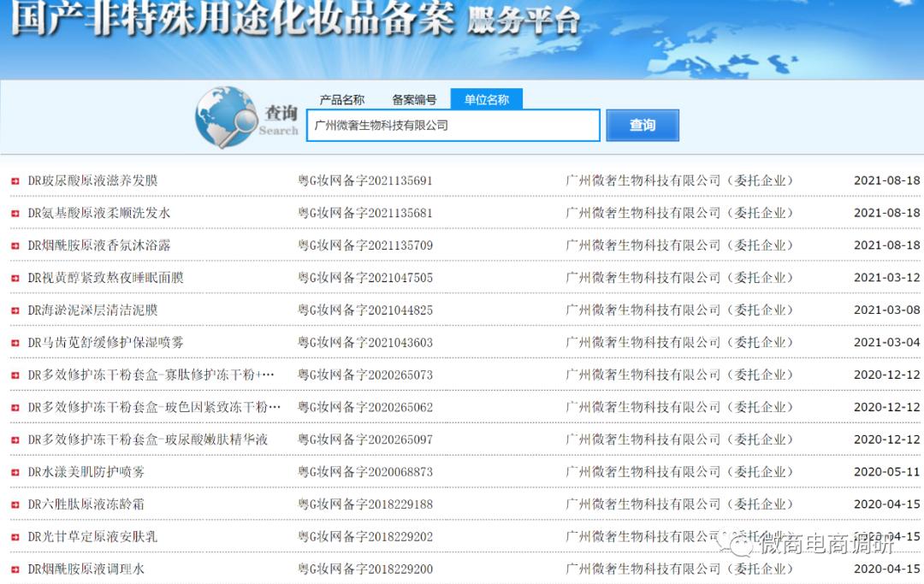Open product DR氨基酸原液柔顺洗发水

click(99, 213)
